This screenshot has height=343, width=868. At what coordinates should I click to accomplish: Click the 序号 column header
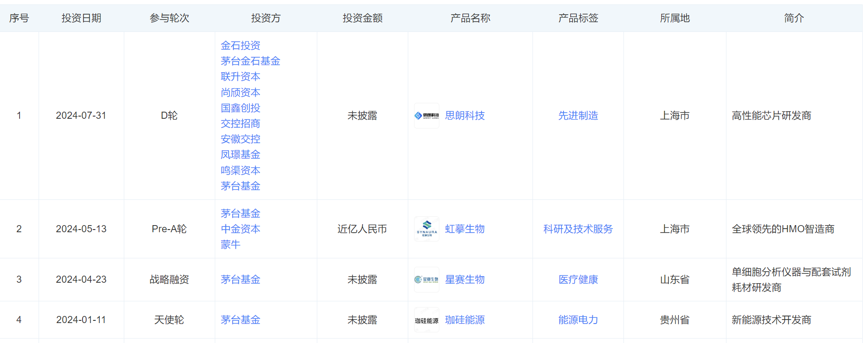pyautogui.click(x=19, y=18)
